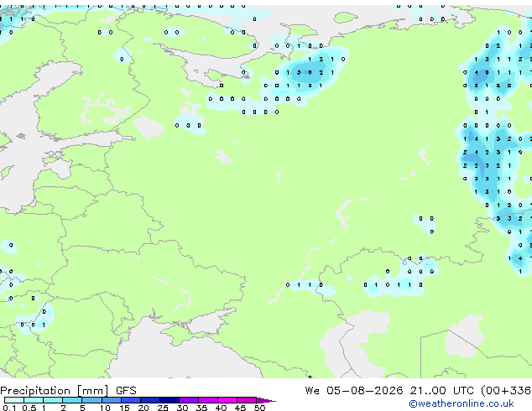Pick the 25–30 mm dark navy legend swatch

click(170, 400)
